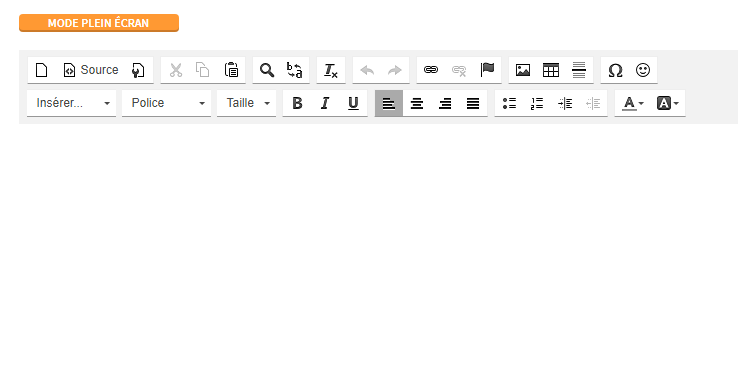Open the Taille size dropdown

(247, 103)
